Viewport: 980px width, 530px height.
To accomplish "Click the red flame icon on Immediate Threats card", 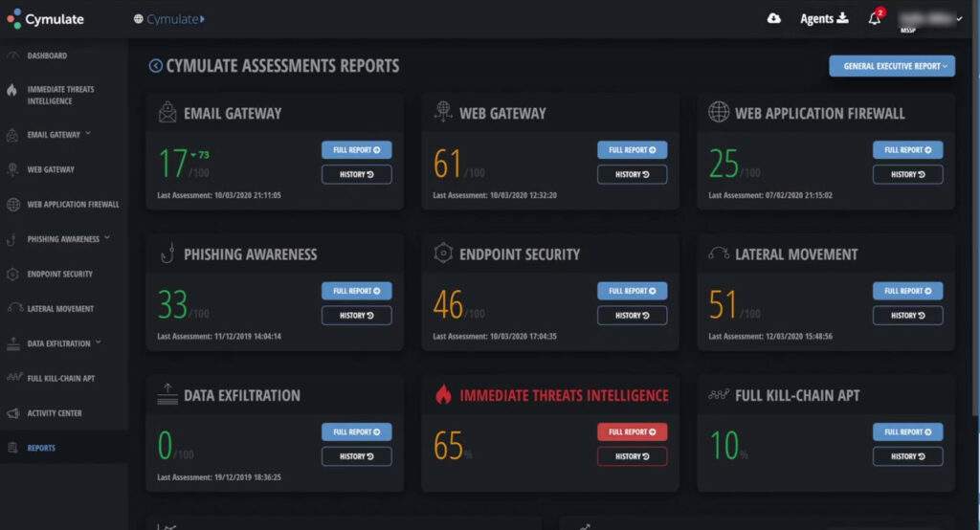I will 443,394.
